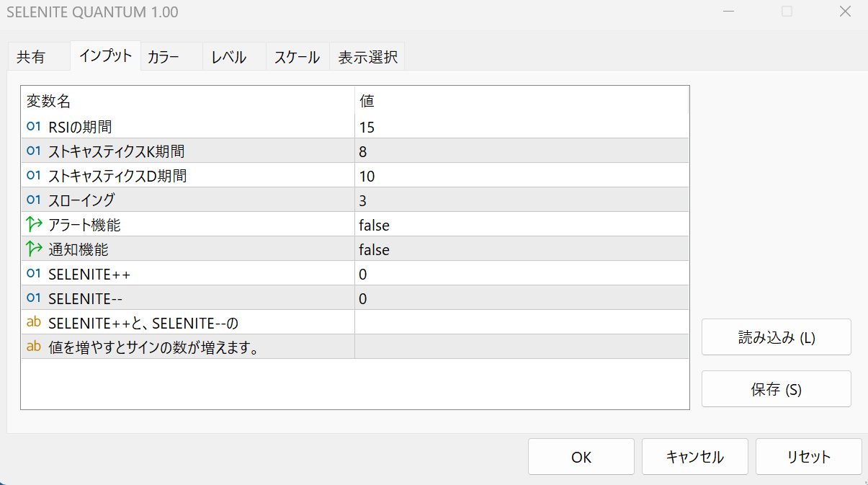Open the レベル tab
The image size is (868, 485).
[x=228, y=58]
